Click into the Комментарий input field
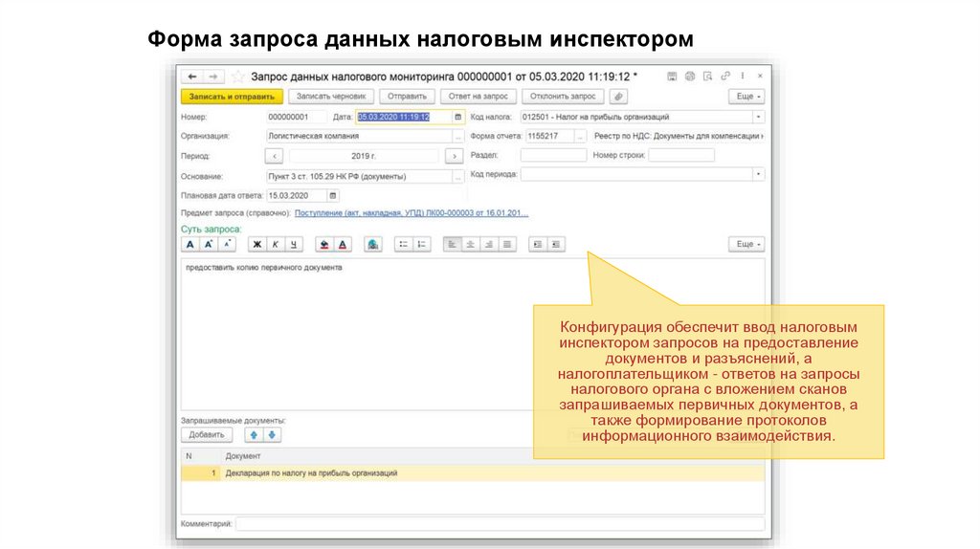Viewport: 980px width, 549px height. (x=500, y=524)
